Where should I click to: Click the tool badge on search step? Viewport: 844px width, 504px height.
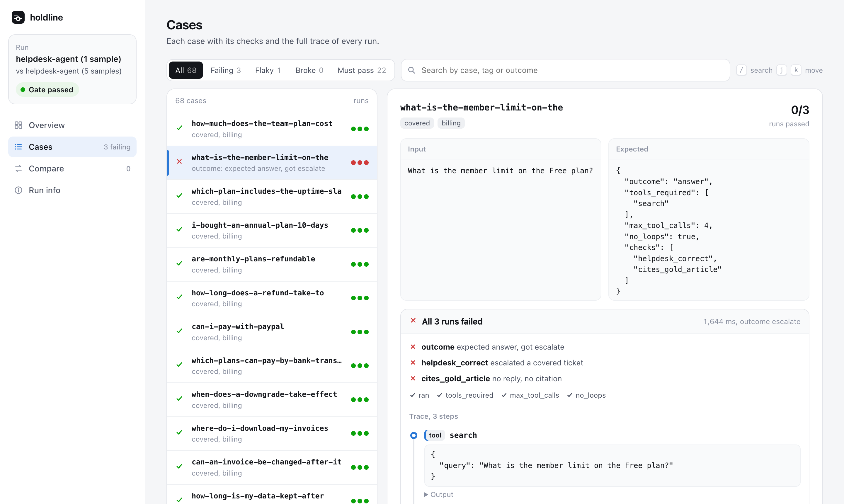click(x=435, y=435)
